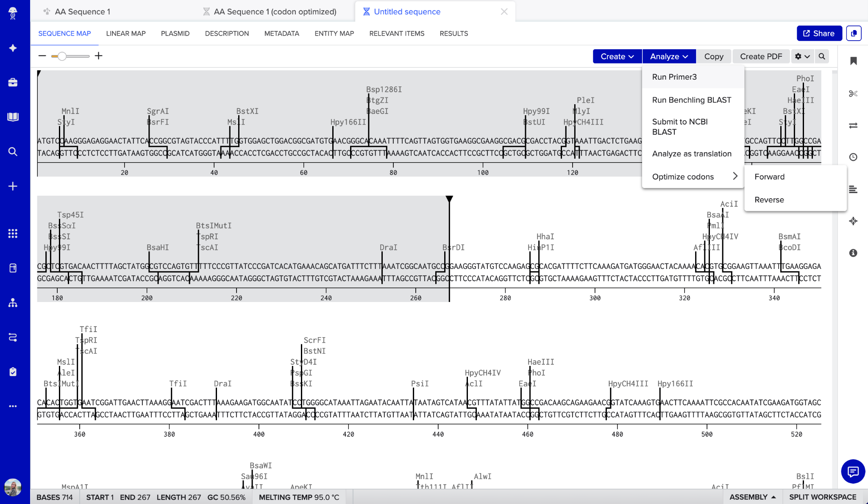This screenshot has height=504, width=868.
Task: Open the bookmark icon in right panel
Action: pyautogui.click(x=853, y=61)
